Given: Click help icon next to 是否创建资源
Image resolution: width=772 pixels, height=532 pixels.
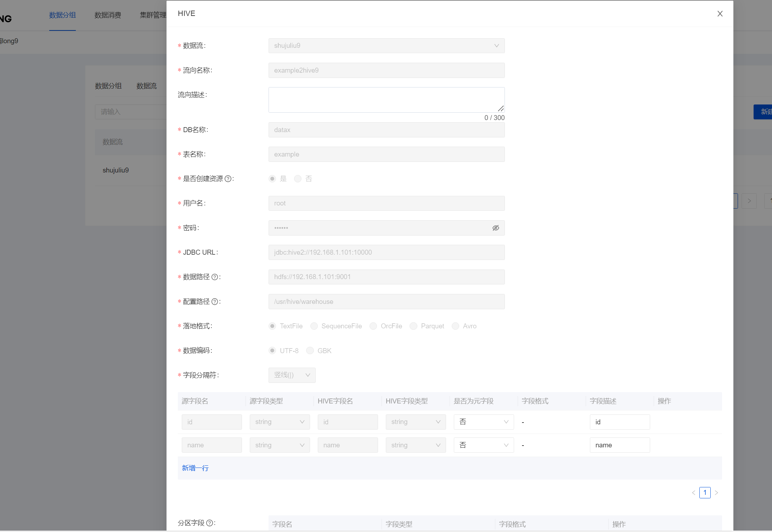Looking at the screenshot, I should (x=228, y=179).
